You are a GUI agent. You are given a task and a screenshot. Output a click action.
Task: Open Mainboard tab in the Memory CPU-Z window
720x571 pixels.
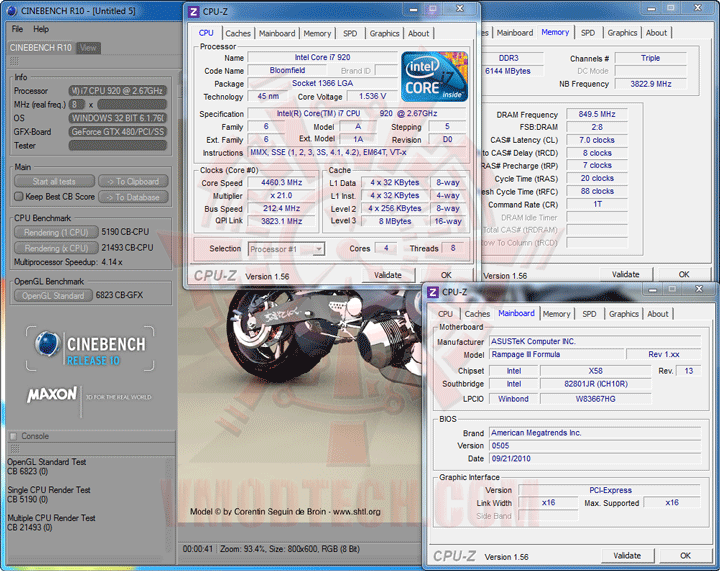[515, 33]
